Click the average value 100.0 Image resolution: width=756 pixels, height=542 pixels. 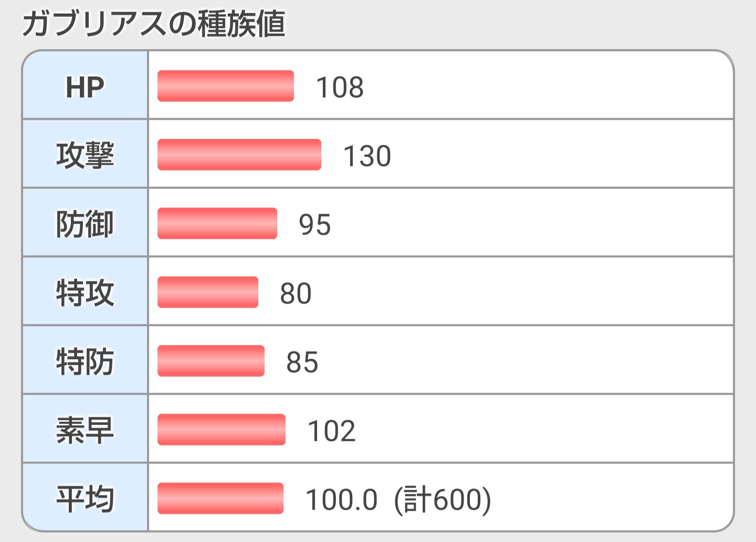coord(341,500)
